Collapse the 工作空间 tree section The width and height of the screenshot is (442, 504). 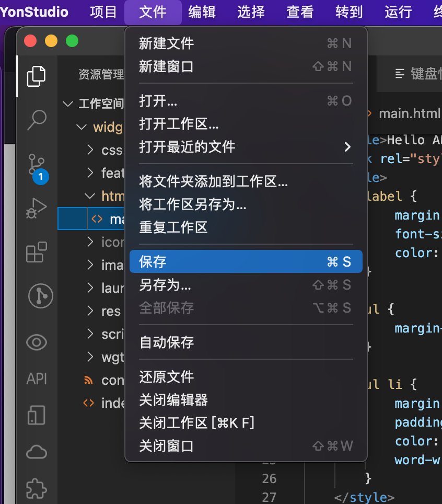68,104
